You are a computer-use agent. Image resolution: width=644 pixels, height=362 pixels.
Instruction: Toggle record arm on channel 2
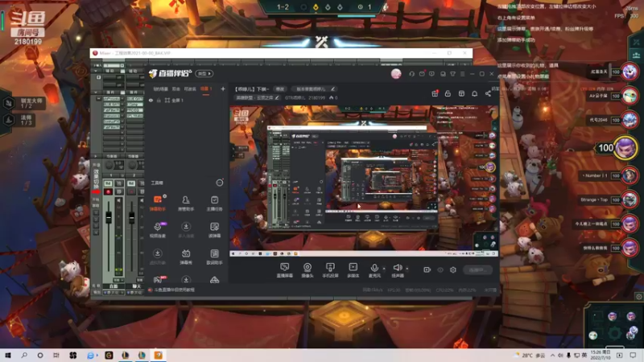131,191
